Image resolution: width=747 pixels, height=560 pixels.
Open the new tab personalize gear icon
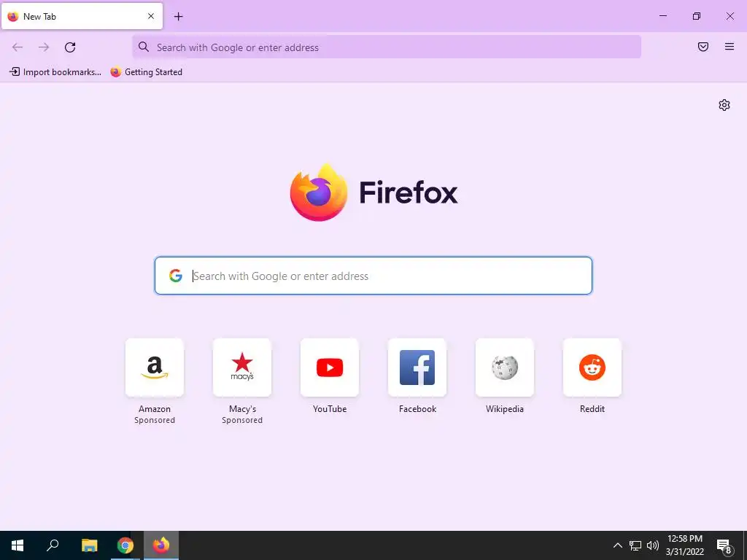point(724,105)
